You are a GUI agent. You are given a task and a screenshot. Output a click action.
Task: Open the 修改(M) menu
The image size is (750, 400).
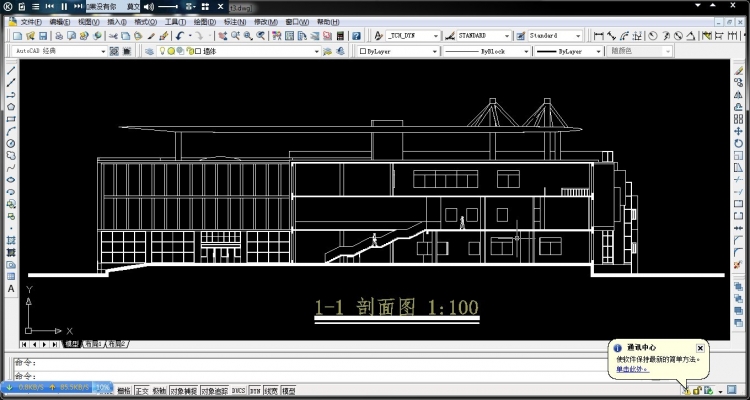[265, 22]
